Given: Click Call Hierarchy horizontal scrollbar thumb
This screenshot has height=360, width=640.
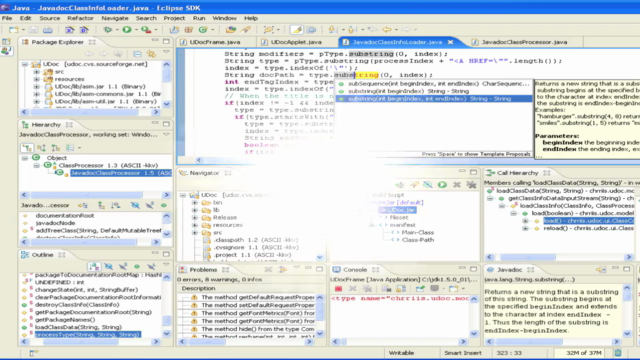Looking at the screenshot, I should 528,257.
